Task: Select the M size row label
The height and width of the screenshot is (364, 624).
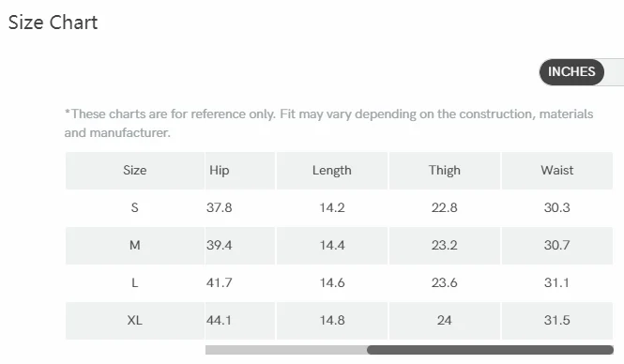Action: pos(135,245)
